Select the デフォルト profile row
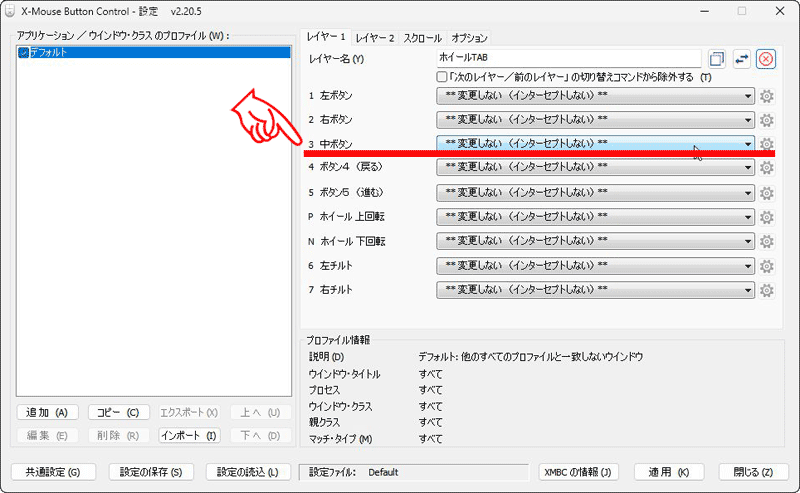The image size is (800, 493). pyautogui.click(x=154, y=52)
